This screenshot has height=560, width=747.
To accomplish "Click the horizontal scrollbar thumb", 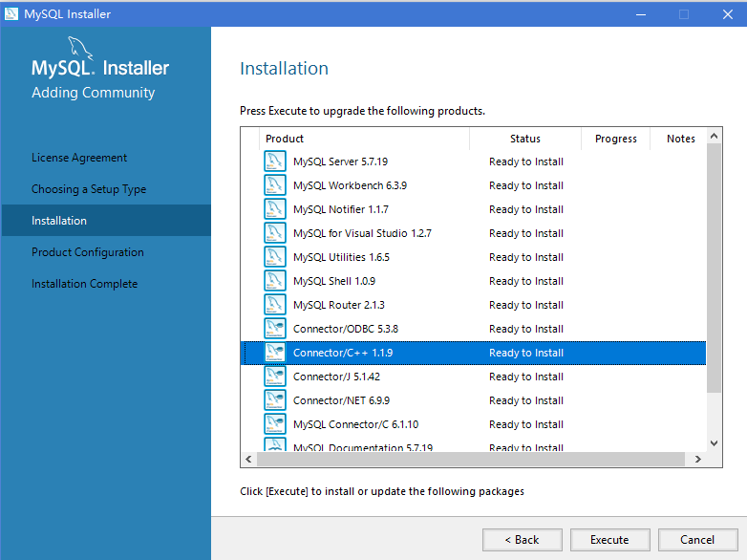I will pos(471,459).
